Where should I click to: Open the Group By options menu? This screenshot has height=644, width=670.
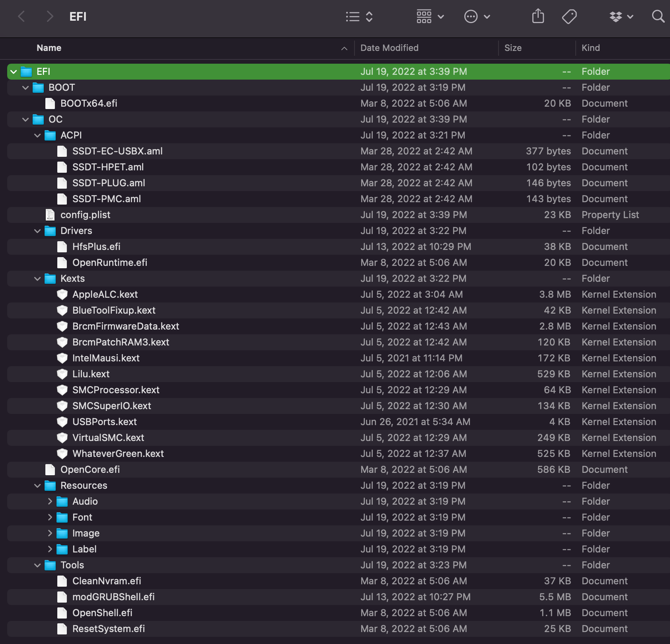coord(430,17)
